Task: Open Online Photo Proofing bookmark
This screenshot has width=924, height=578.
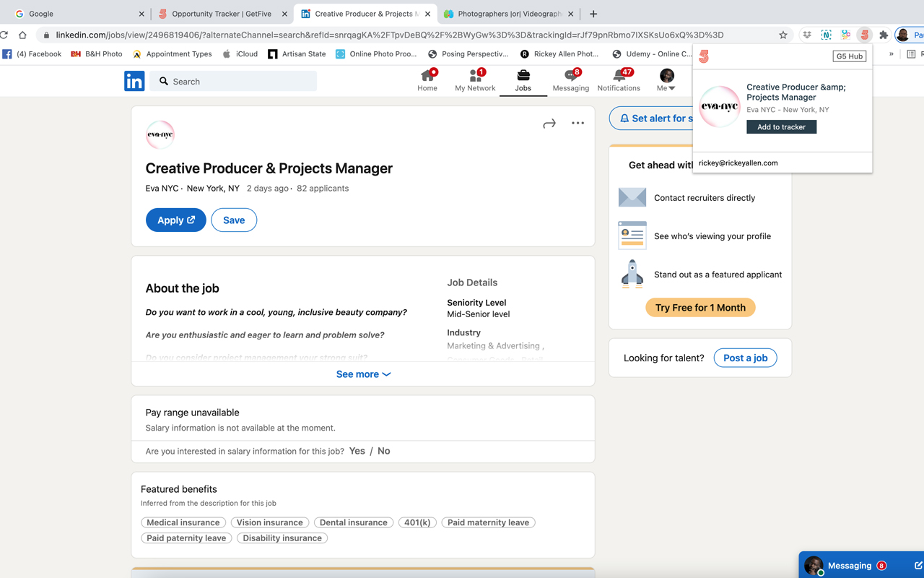Action: [x=376, y=53]
